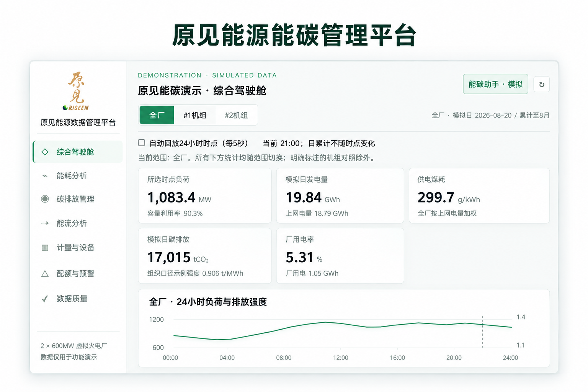Click the 容量利用率 90.3% text
Screen dimensions: 588x392
175,214
